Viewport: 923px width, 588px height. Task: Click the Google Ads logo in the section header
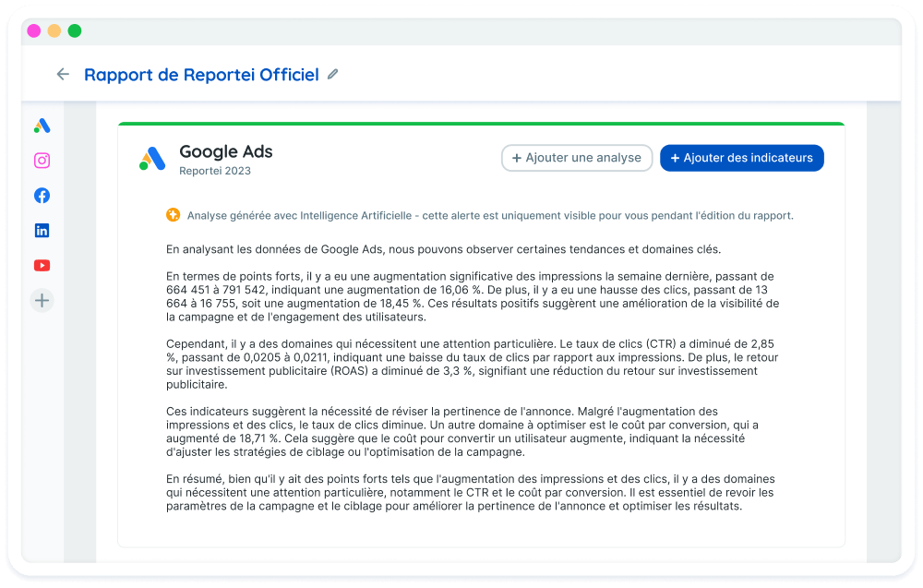pyautogui.click(x=151, y=158)
